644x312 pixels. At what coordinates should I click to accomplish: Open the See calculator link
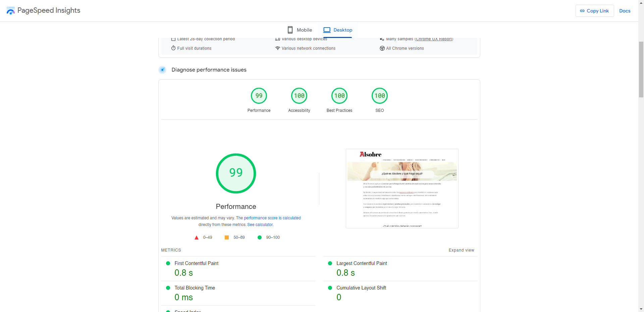click(260, 225)
